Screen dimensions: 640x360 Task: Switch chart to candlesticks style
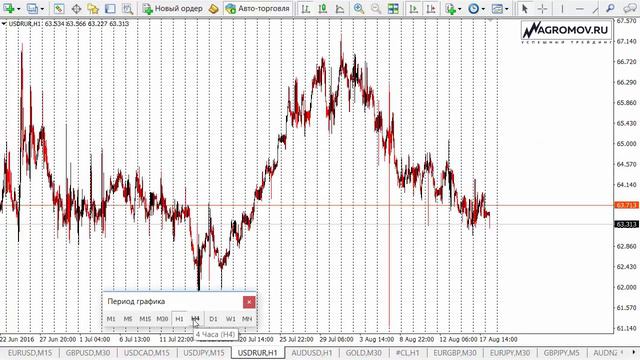322,8
